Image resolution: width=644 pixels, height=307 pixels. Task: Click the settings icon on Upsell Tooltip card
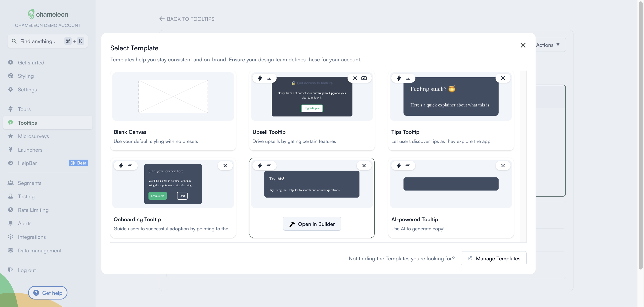click(x=269, y=78)
